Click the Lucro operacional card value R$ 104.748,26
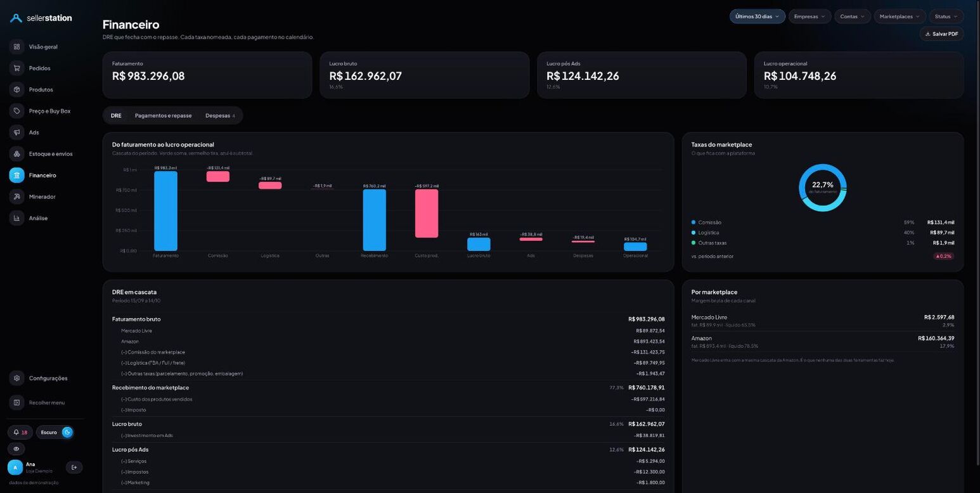The width and height of the screenshot is (980, 493). click(800, 76)
